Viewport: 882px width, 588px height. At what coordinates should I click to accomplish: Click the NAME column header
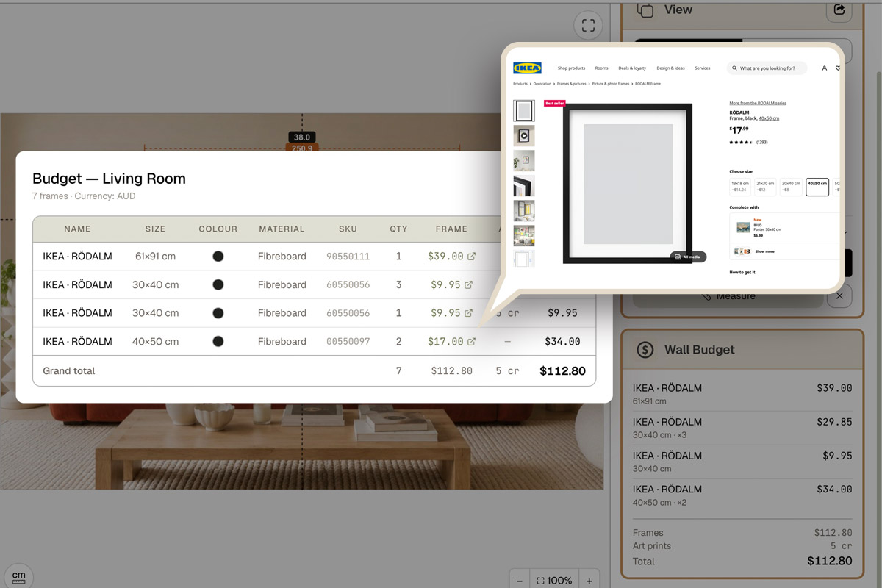coord(77,229)
